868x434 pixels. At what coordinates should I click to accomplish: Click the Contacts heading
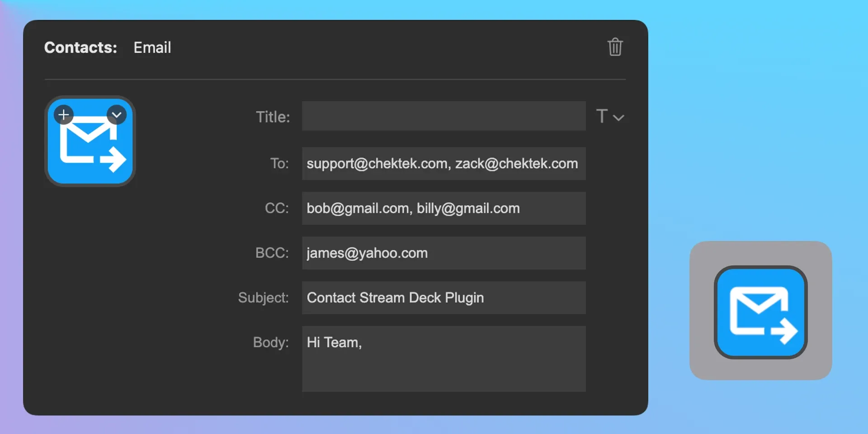click(x=80, y=47)
